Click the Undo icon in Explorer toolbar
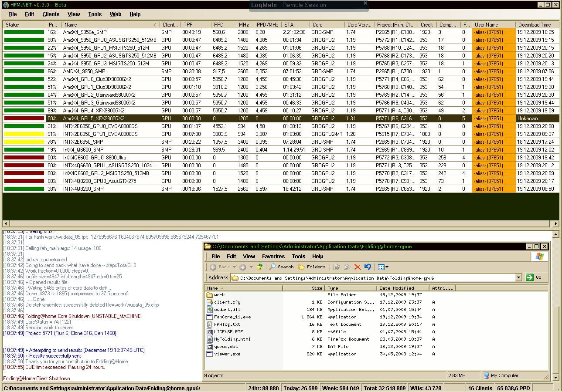The height and width of the screenshot is (392, 562). pyautogui.click(x=368, y=267)
